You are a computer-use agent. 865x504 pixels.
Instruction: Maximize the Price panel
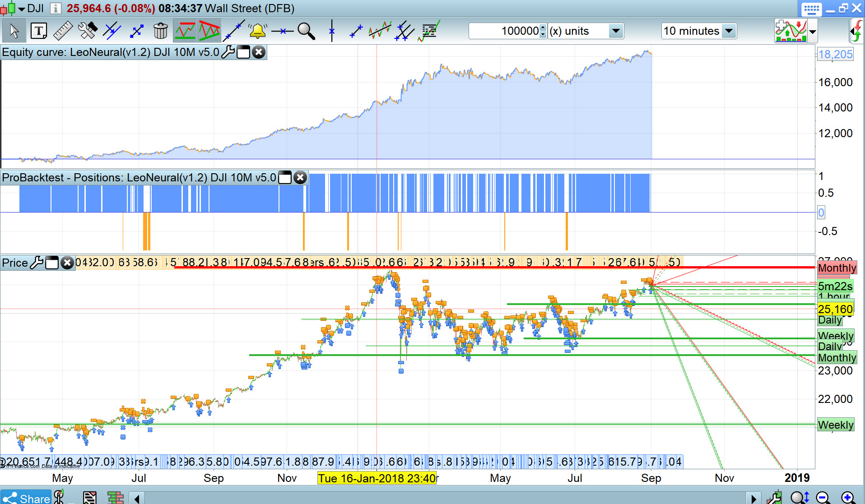[x=52, y=263]
